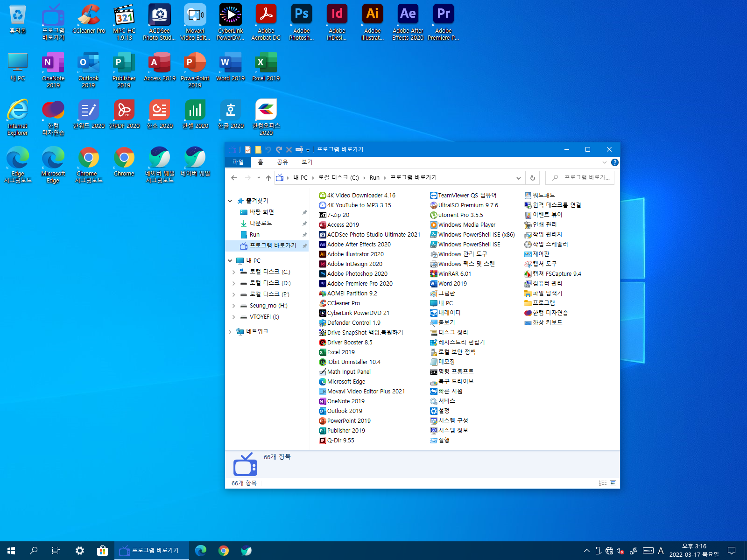Select Outlook 2019 desktop icon
This screenshot has width=747, height=560.
pos(89,70)
